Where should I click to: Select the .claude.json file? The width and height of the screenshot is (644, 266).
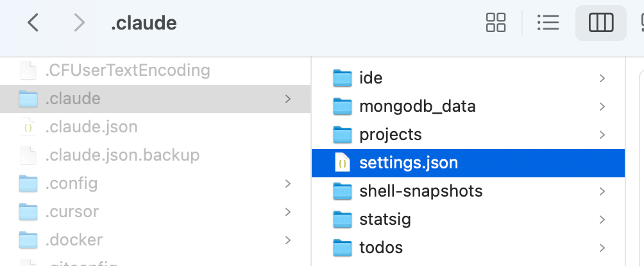tap(91, 127)
